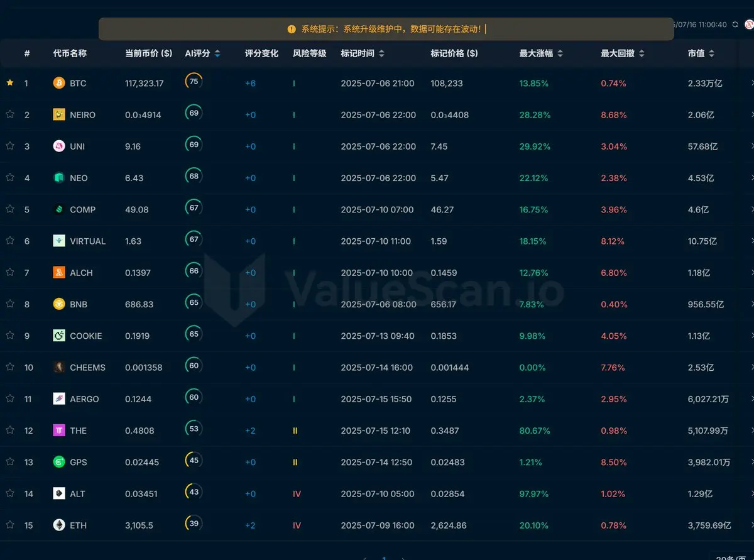The height and width of the screenshot is (560, 754).
Task: Click the 评分变化 column header
Action: 261,53
